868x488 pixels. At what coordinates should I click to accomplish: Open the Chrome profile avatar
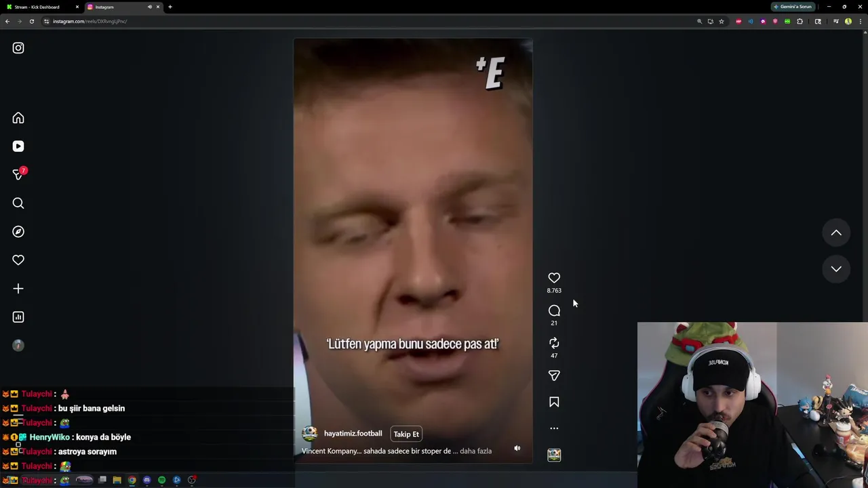click(x=848, y=21)
